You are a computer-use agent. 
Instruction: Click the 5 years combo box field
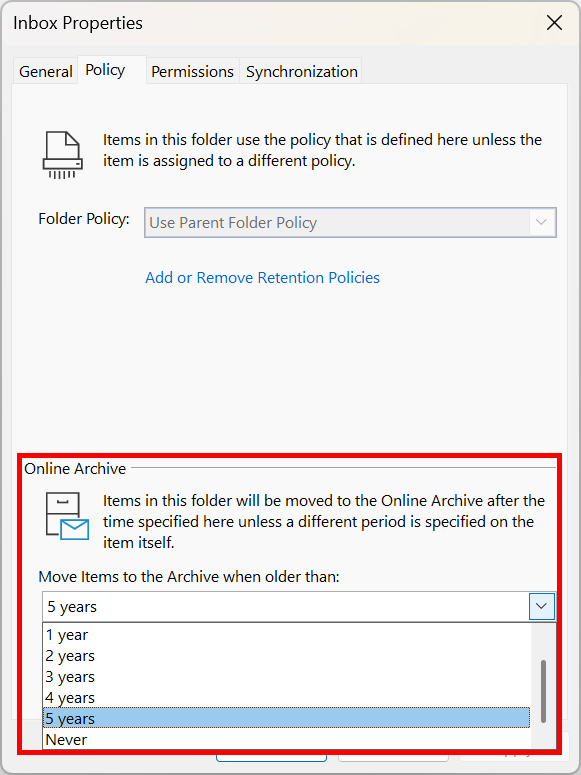tap(299, 606)
